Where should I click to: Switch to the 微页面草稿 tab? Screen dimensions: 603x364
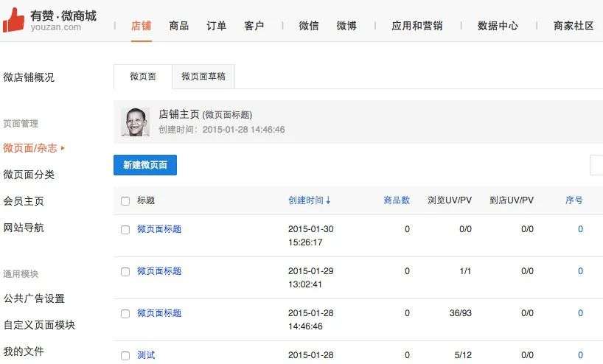[203, 77]
